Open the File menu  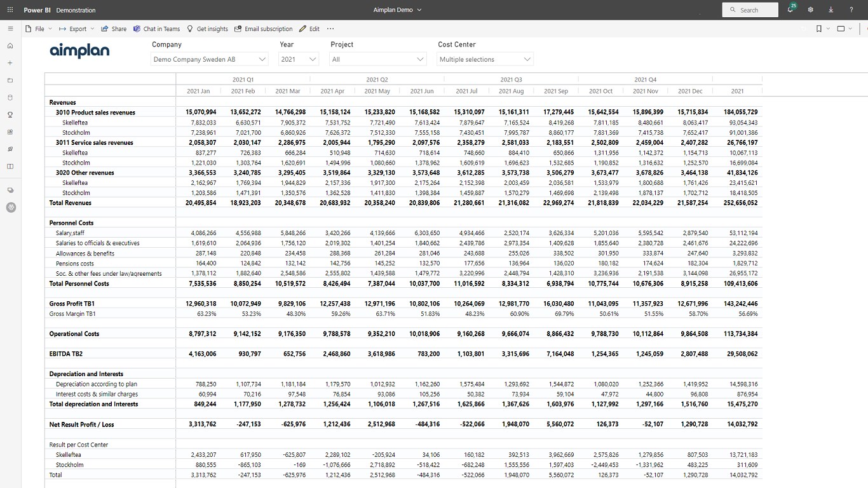point(39,29)
